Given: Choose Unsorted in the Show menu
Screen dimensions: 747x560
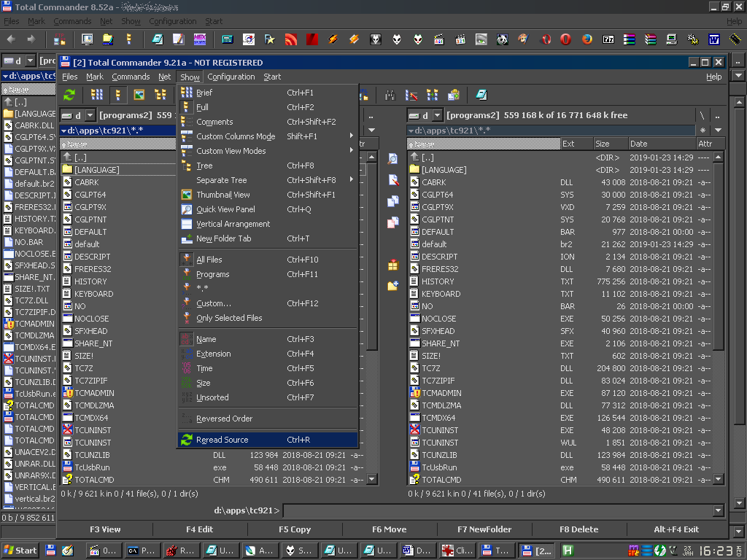Looking at the screenshot, I should [x=268, y=397].
